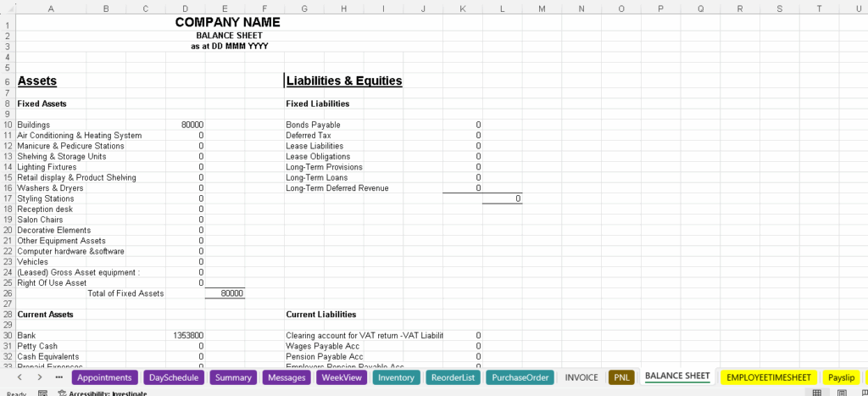Switch to the Summary sheet tab
The image size is (868, 396).
pyautogui.click(x=233, y=377)
